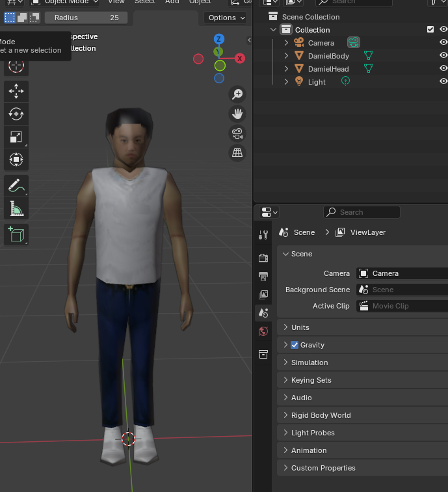Select DamielHead in the outliner

(328, 69)
